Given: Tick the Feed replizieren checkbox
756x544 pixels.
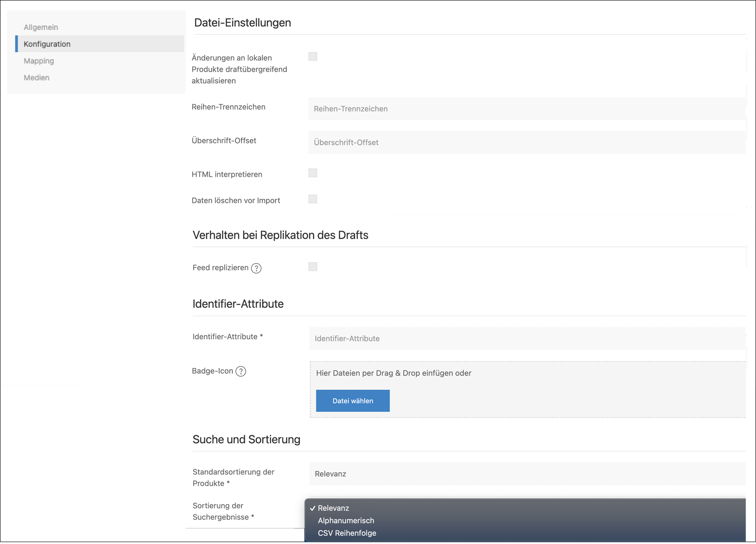Looking at the screenshot, I should click(x=312, y=267).
